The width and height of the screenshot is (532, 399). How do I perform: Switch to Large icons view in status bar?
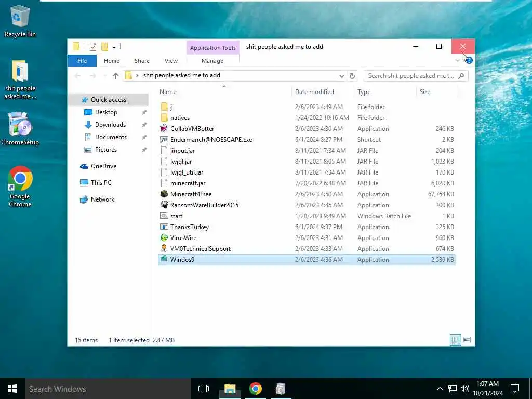click(x=467, y=340)
